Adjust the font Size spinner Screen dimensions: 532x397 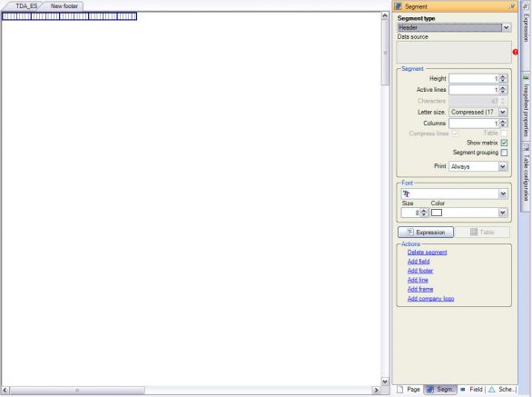[424, 213]
